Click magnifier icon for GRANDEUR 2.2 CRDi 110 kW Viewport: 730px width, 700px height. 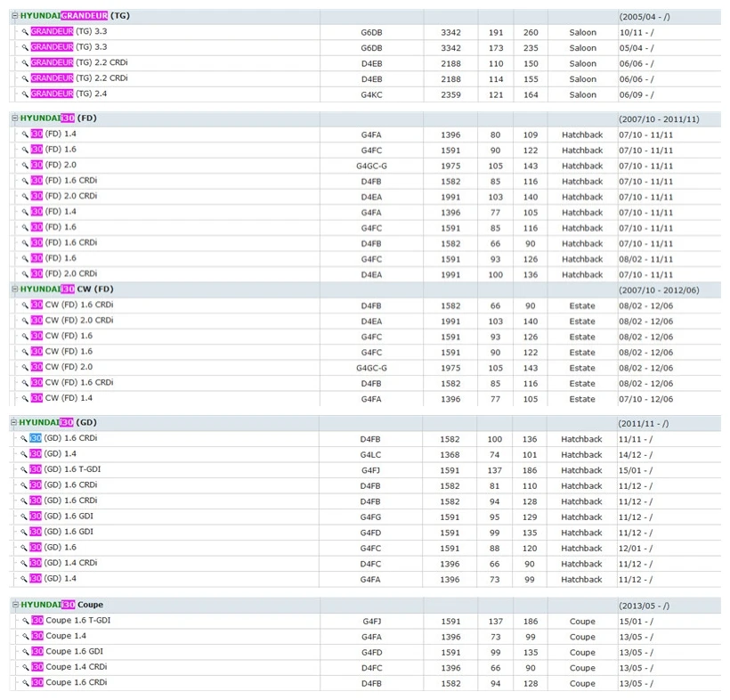25,63
